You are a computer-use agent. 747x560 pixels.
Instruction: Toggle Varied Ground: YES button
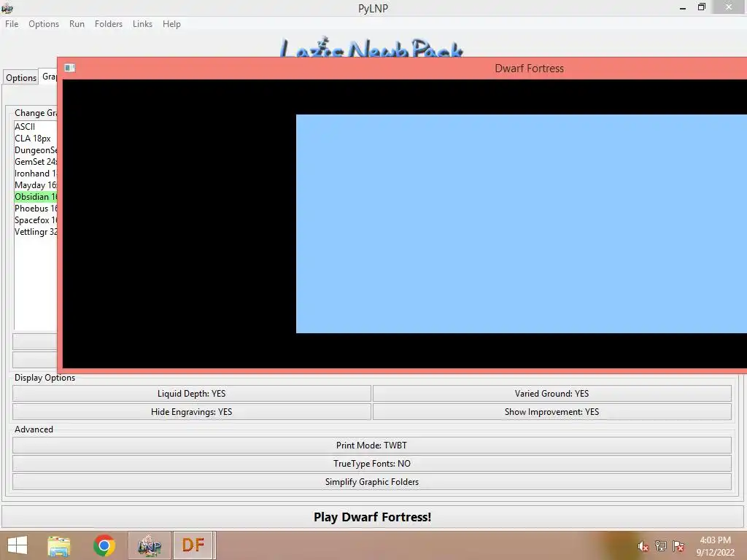tap(551, 393)
